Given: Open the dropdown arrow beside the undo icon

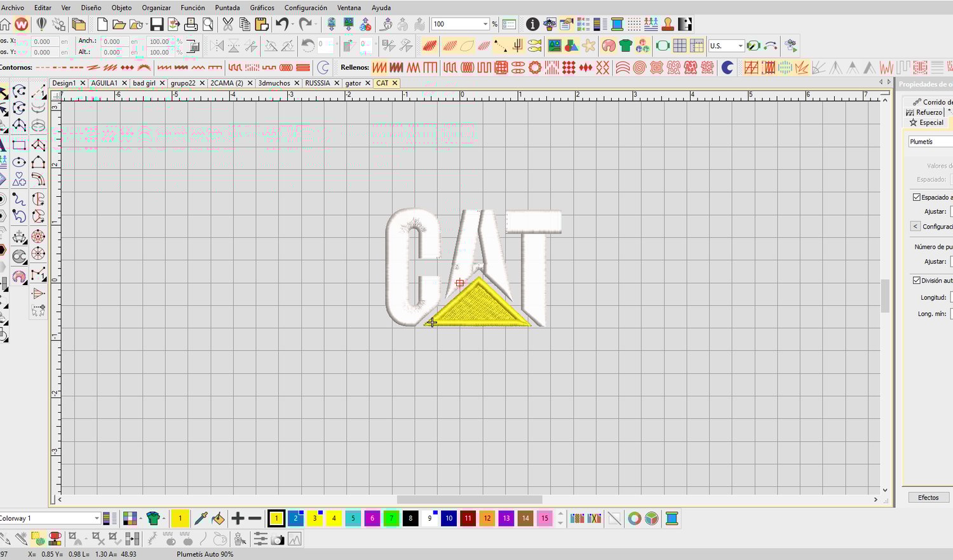Looking at the screenshot, I should (x=293, y=25).
